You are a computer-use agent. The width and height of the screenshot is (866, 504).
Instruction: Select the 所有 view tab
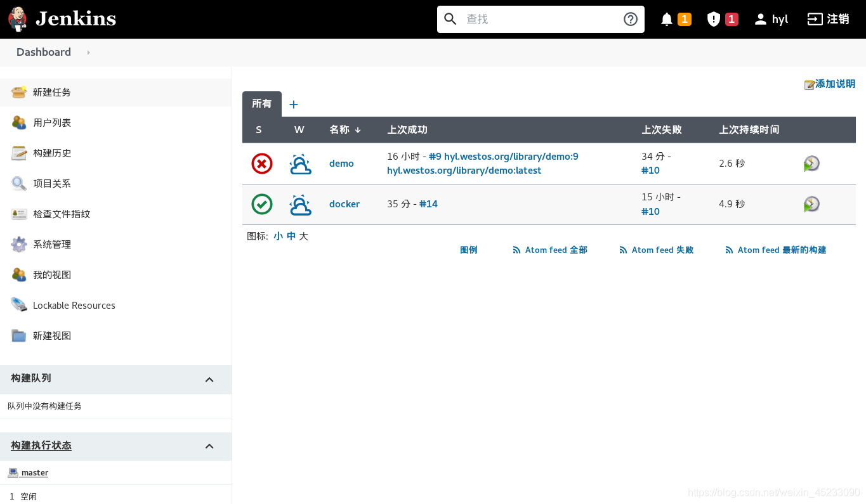(x=262, y=104)
